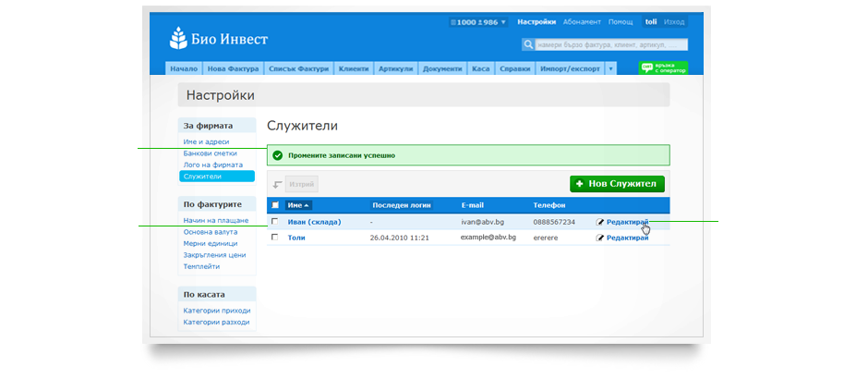Open Категории разходи in sidebar
Viewport: 868px width, 379px height.
coord(216,322)
